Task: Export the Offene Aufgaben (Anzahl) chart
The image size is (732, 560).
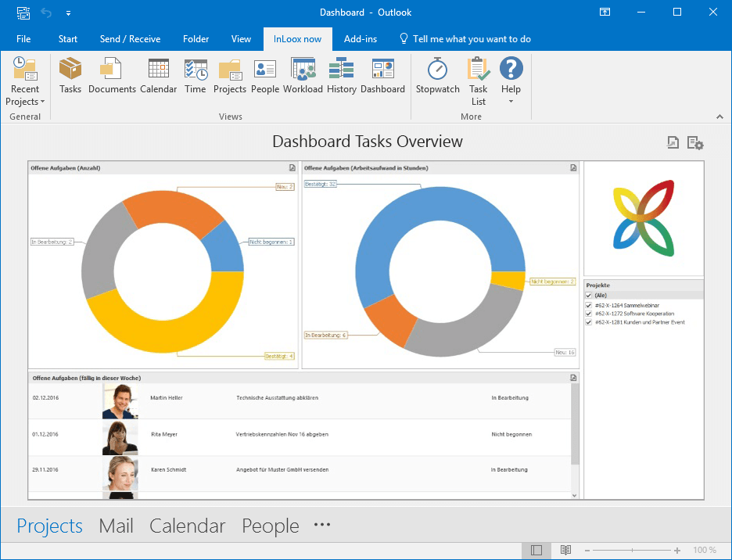Action: pos(292,167)
